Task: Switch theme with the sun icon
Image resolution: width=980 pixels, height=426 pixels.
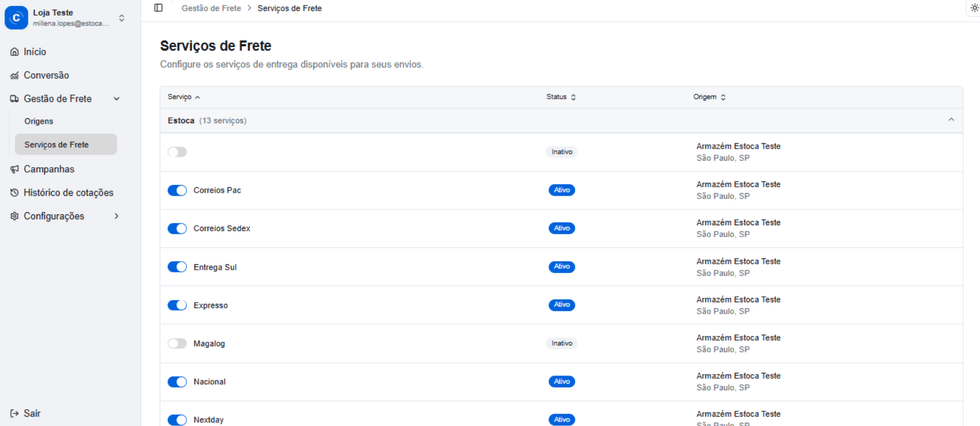Action: pos(974,8)
